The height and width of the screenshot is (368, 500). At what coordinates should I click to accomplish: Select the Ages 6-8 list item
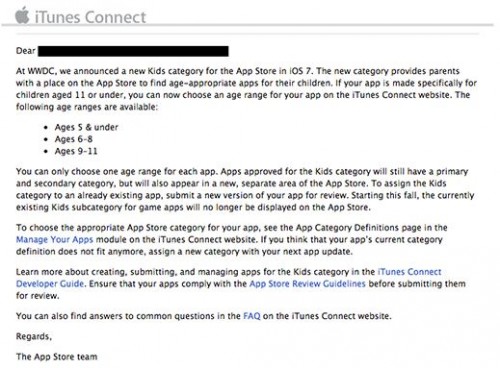[x=74, y=139]
